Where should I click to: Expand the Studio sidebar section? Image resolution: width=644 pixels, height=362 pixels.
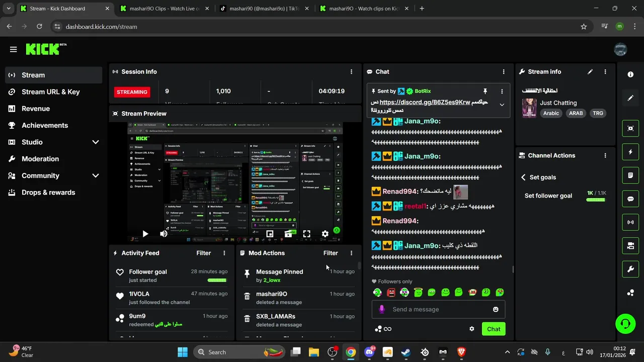[96, 142]
